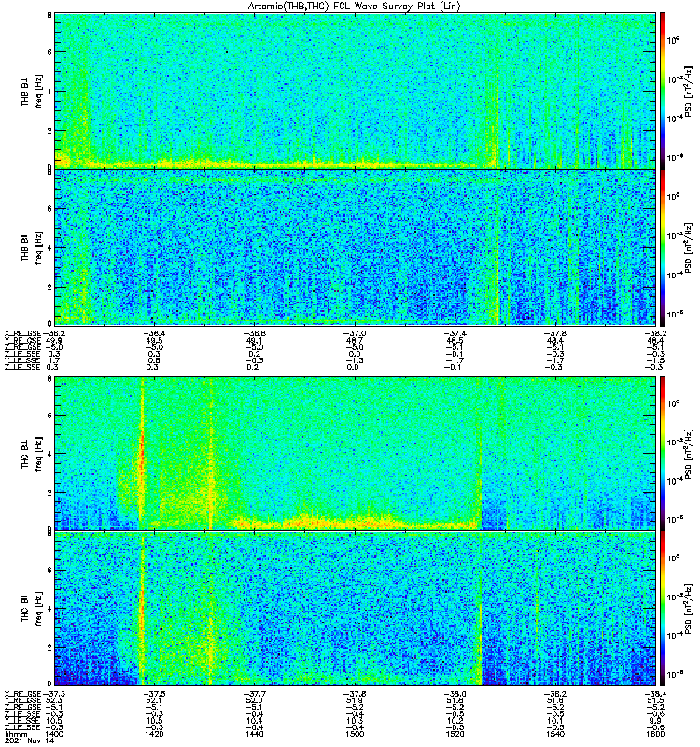Viewport: 700px width, 747px height.
Task: Click the color bar of THC B⊥ panel
Action: tap(663, 453)
